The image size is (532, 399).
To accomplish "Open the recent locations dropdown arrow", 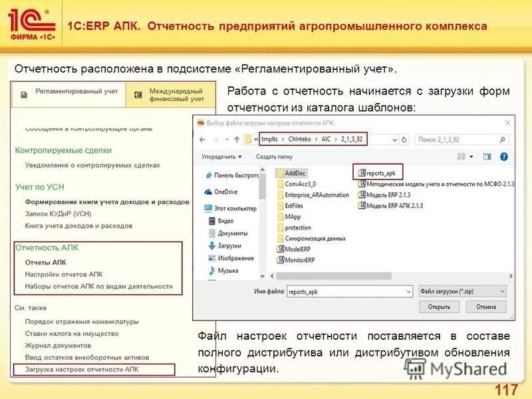I will [227, 140].
